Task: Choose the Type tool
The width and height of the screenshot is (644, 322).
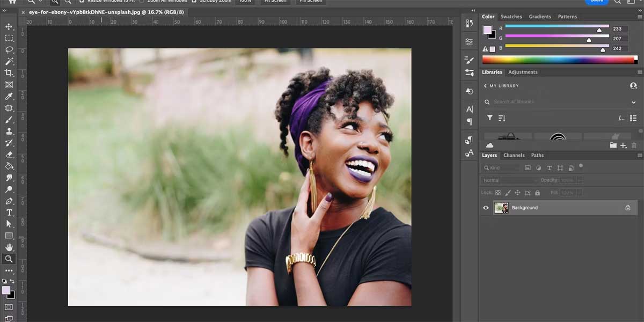Action: tap(9, 213)
